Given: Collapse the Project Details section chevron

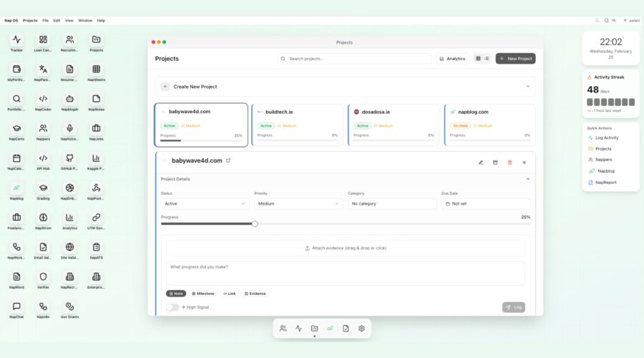Looking at the screenshot, I should [x=528, y=179].
